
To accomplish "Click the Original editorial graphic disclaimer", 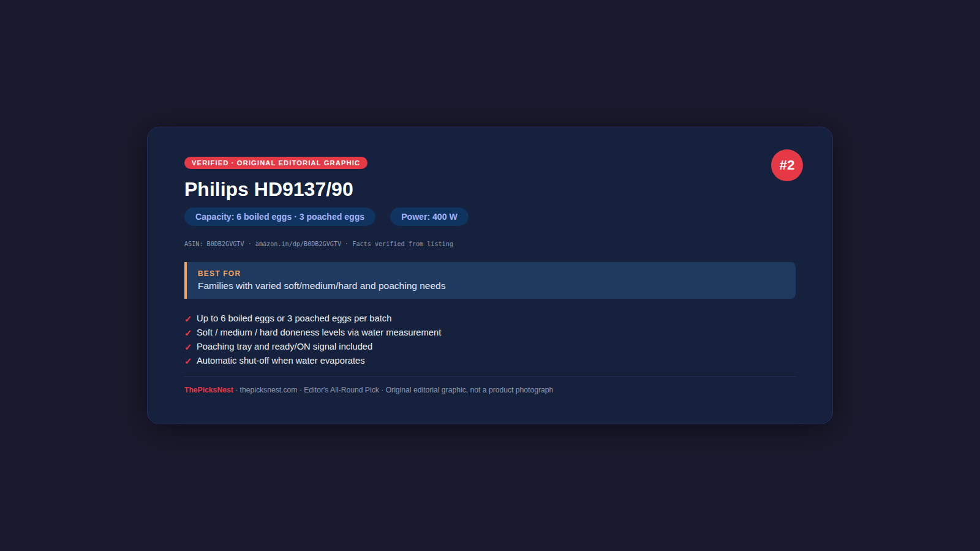I will point(469,390).
